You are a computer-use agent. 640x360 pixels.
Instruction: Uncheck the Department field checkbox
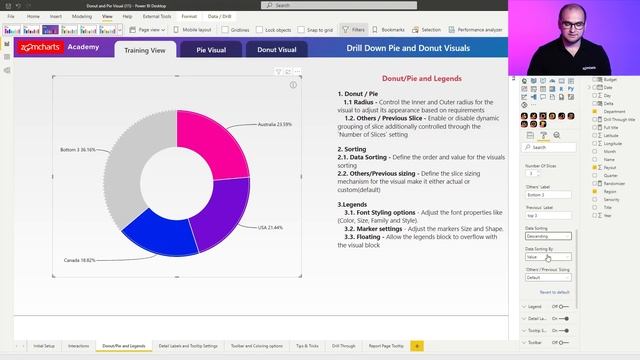click(x=595, y=111)
